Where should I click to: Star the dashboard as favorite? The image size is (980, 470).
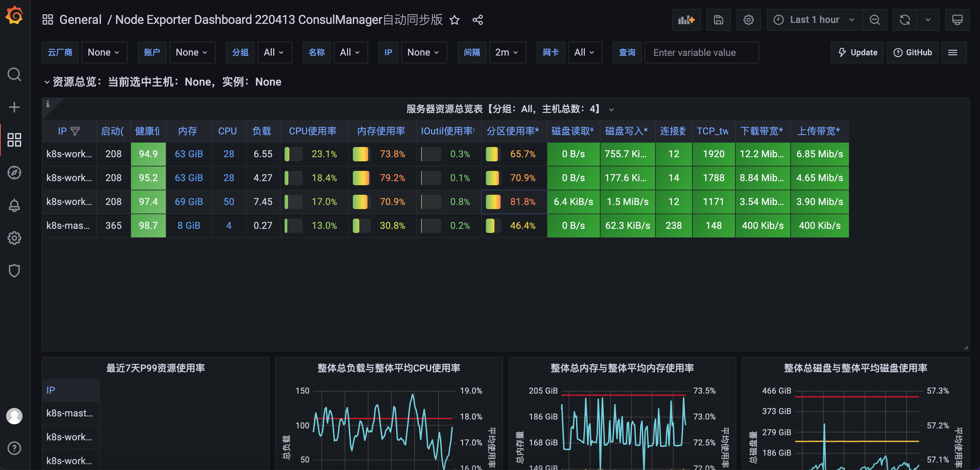(x=454, y=20)
